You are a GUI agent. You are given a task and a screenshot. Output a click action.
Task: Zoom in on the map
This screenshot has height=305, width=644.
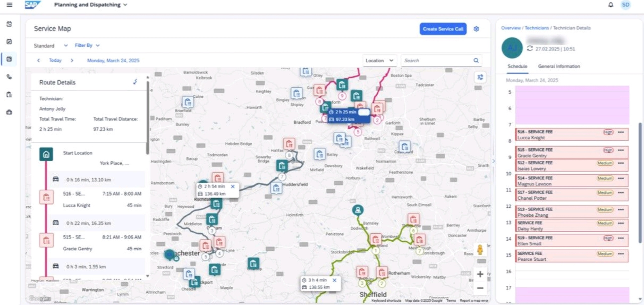(480, 274)
